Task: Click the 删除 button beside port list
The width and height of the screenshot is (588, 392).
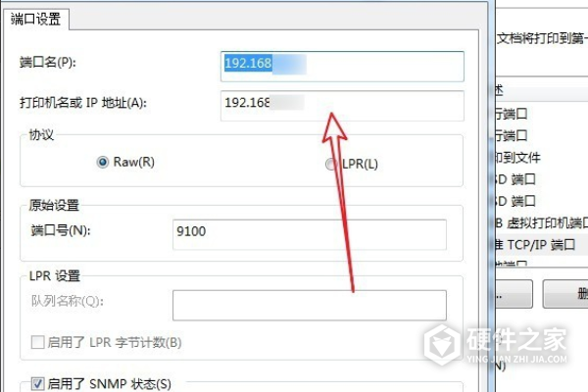Action: tap(566, 292)
